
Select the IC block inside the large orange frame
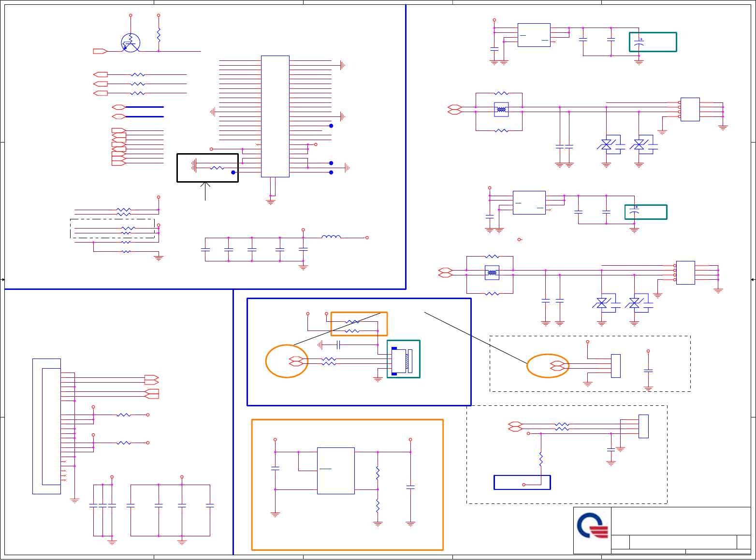[336, 471]
